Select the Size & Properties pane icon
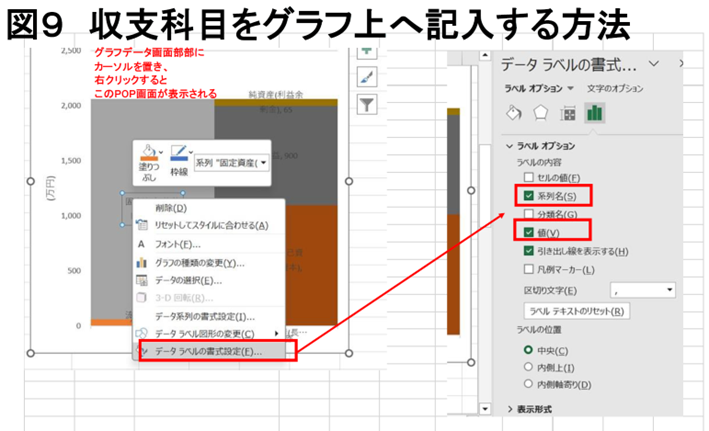Image resolution: width=709 pixels, height=431 pixels. point(568,112)
